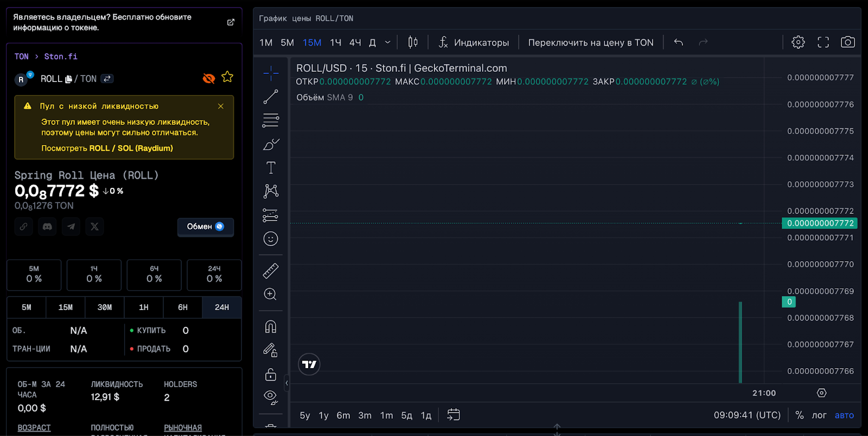
Task: Enter fullscreen chart mode
Action: click(x=823, y=42)
